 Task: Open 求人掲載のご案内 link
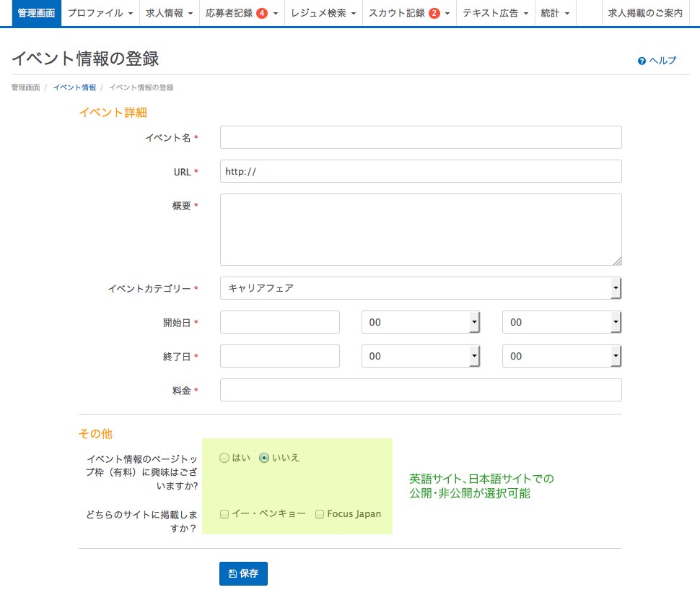pyautogui.click(x=646, y=14)
